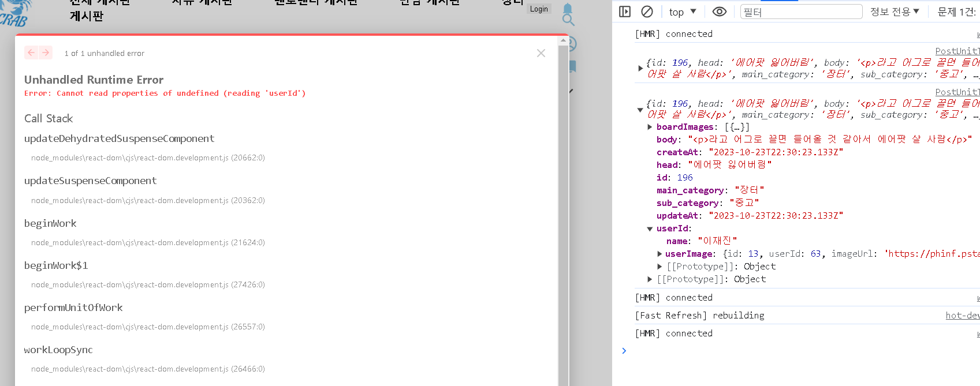The width and height of the screenshot is (980, 386).
Task: Expand the [[Prototype]] row under userImage
Action: point(659,267)
